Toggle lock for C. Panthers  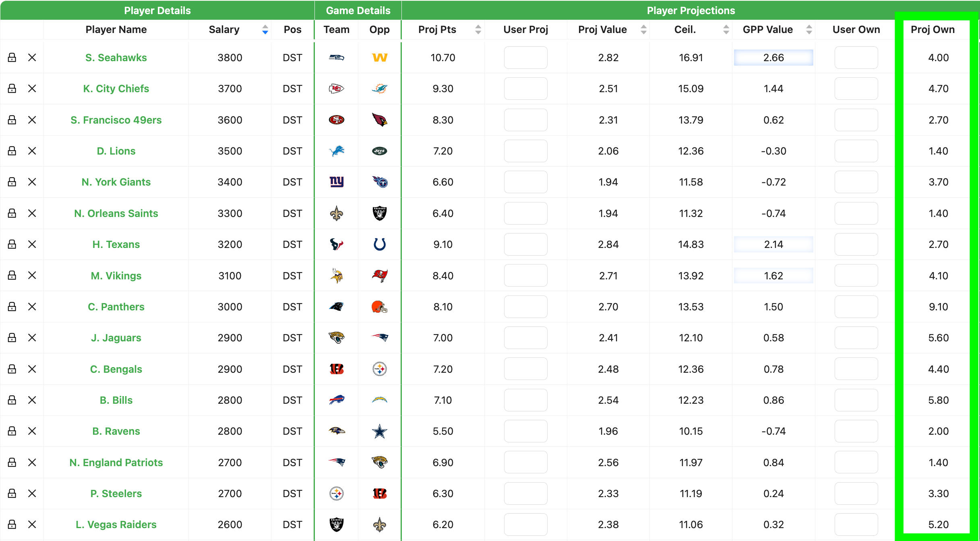12,307
